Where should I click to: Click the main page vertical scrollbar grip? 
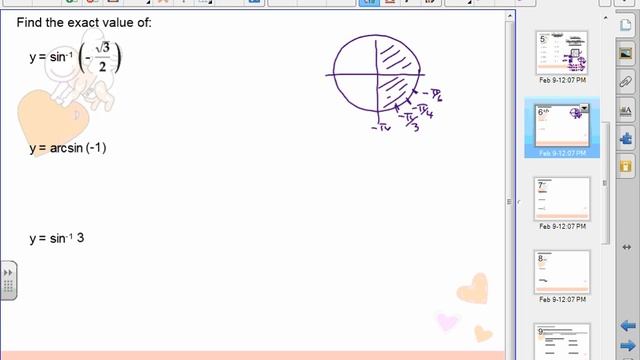pos(509,202)
